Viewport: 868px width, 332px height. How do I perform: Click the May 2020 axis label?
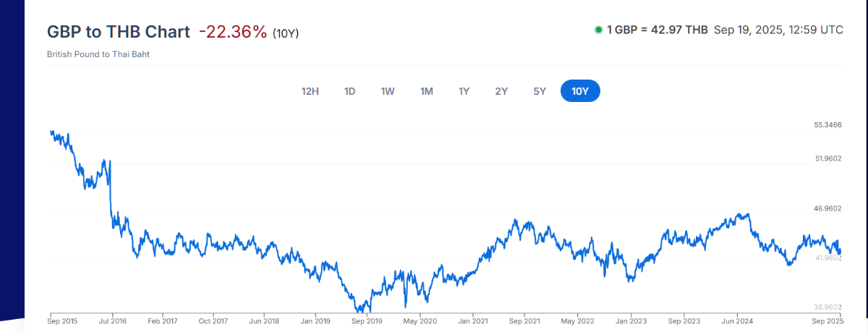(x=420, y=320)
